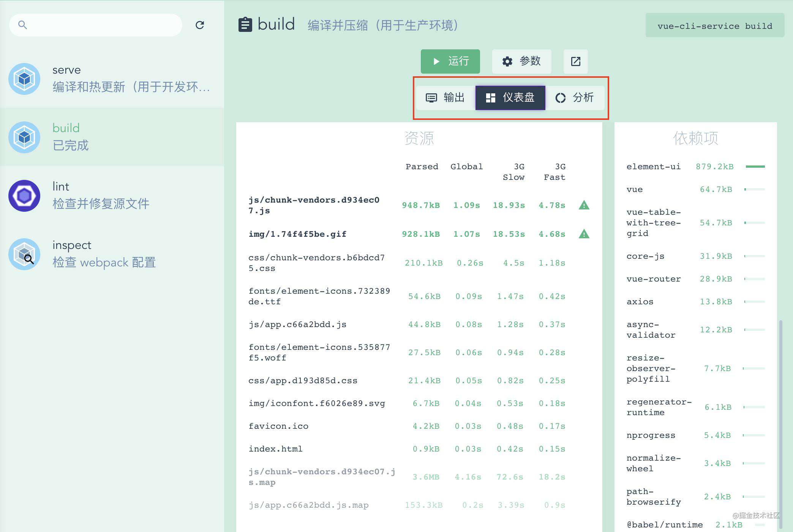Click the 资源 assets panel heading
Screen dimensions: 793x532
[x=419, y=138]
